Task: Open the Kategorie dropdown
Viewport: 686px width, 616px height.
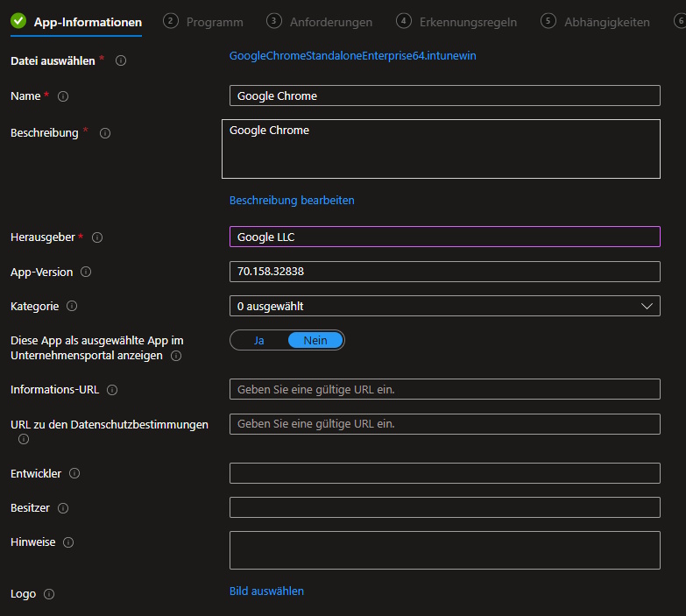Action: (445, 306)
